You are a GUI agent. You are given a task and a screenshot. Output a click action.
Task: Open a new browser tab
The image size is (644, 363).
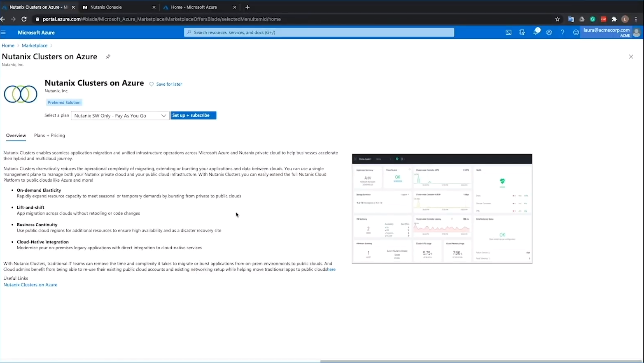[247, 7]
